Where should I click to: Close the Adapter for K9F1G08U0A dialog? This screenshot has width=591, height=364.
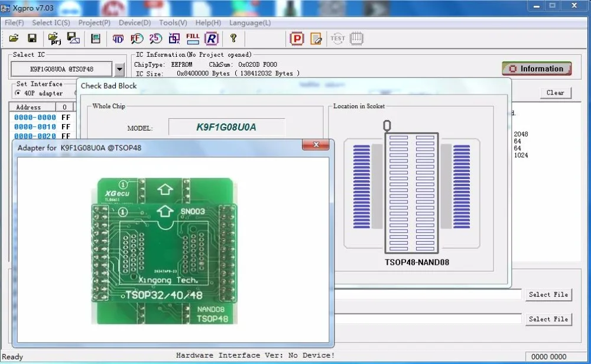pos(316,145)
